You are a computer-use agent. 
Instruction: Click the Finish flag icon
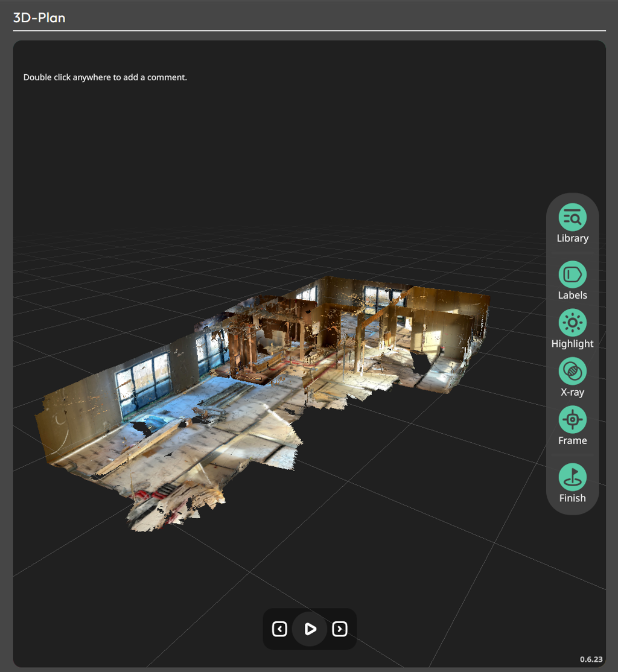pyautogui.click(x=572, y=477)
